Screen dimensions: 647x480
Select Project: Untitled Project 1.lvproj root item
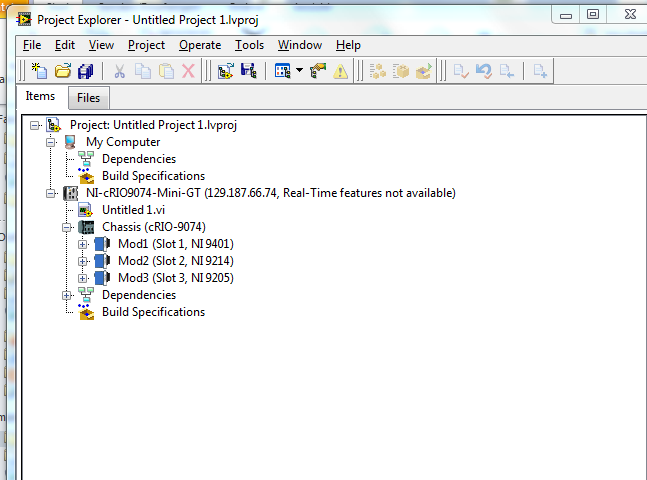point(153,125)
